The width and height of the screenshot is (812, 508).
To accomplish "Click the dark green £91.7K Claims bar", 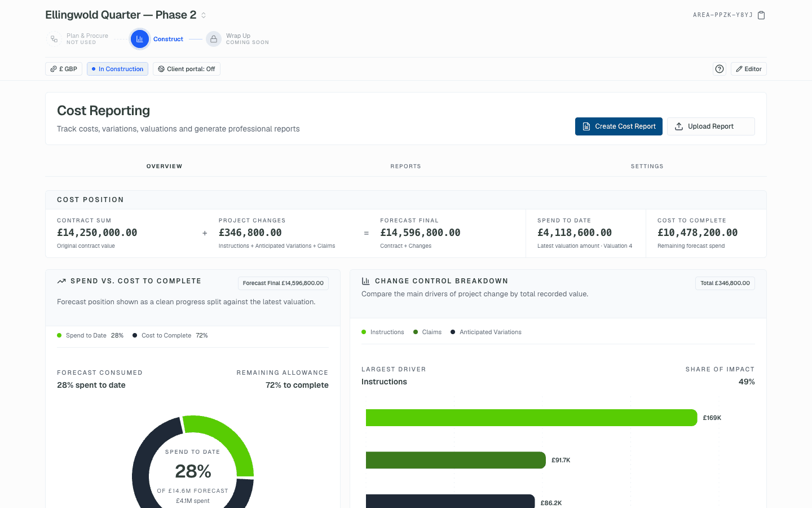I will click(456, 460).
